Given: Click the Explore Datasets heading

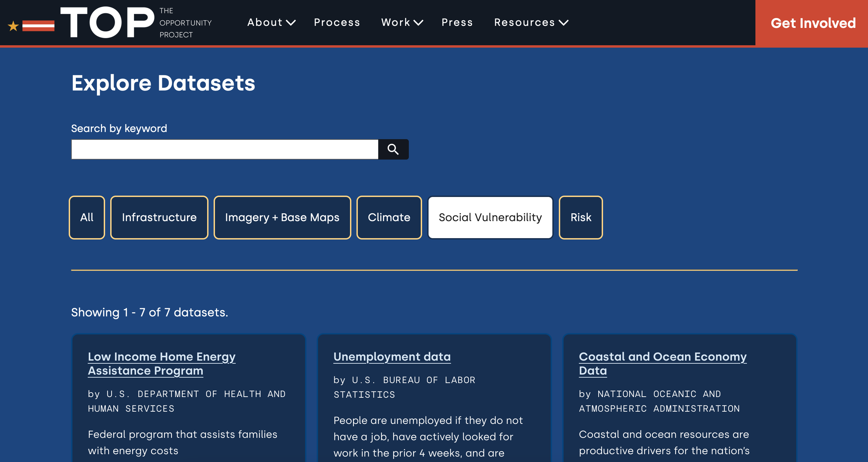Looking at the screenshot, I should point(163,83).
